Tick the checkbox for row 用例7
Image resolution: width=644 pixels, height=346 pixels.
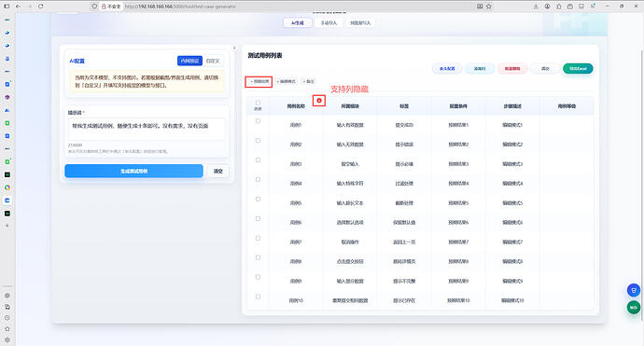click(258, 238)
